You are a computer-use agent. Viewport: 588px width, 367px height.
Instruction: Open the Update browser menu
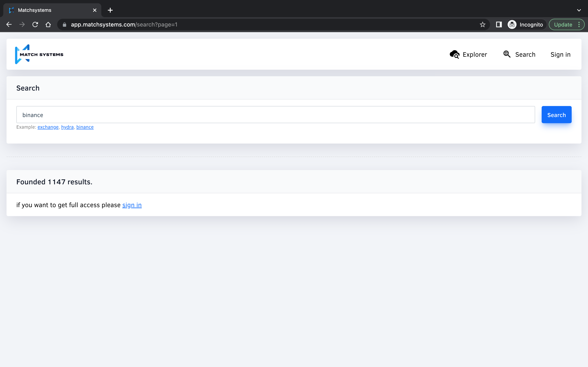pos(566,24)
